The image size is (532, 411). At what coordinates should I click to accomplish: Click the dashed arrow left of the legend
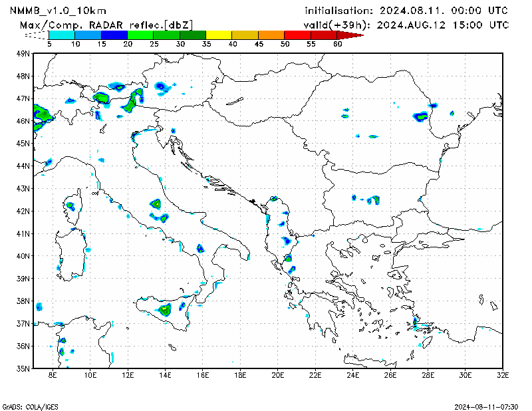[38, 34]
